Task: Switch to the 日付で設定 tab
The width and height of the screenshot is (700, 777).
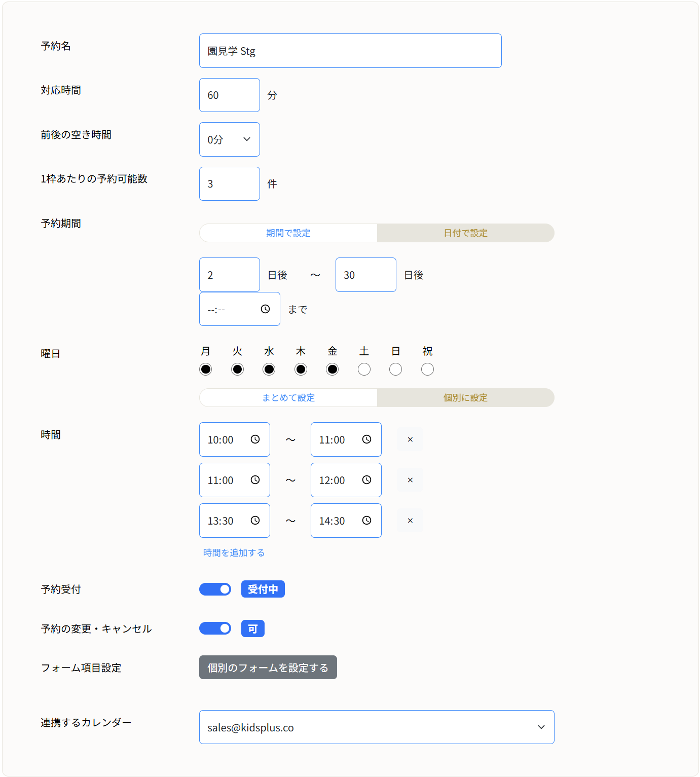Action: pos(465,233)
